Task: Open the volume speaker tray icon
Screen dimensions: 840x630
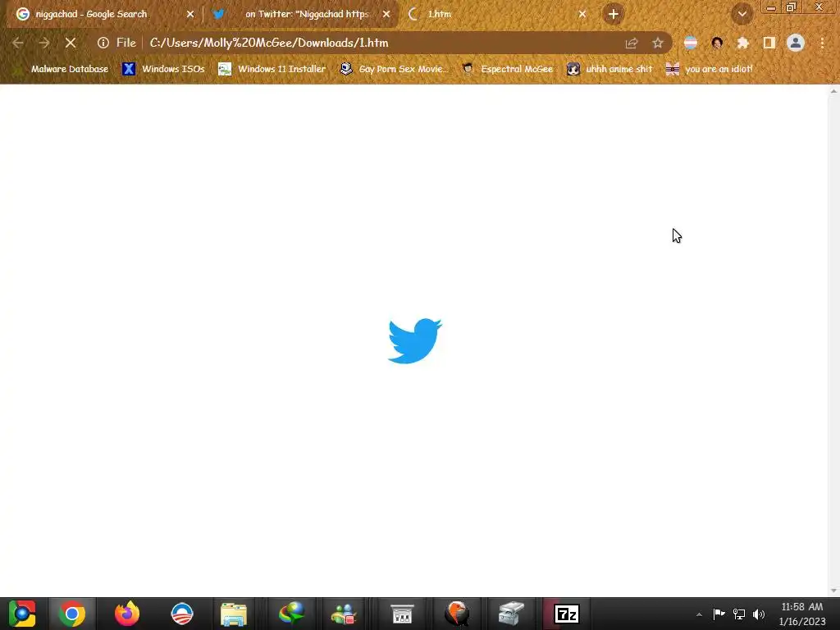Action: pyautogui.click(x=759, y=614)
